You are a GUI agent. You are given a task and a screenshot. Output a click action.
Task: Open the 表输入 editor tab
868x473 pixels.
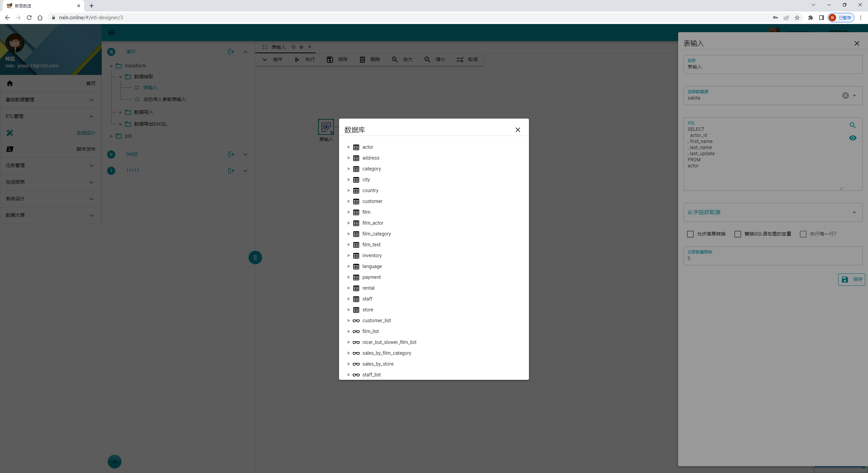[x=278, y=47]
